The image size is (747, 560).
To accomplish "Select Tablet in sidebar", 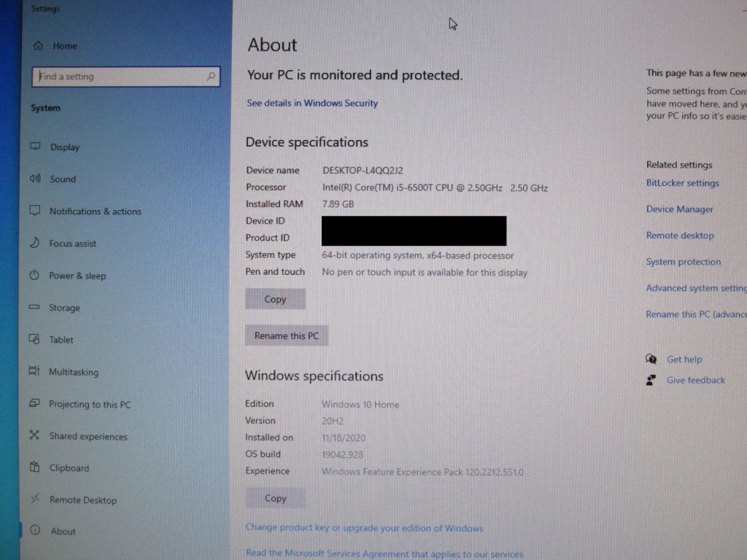I will pyautogui.click(x=61, y=340).
